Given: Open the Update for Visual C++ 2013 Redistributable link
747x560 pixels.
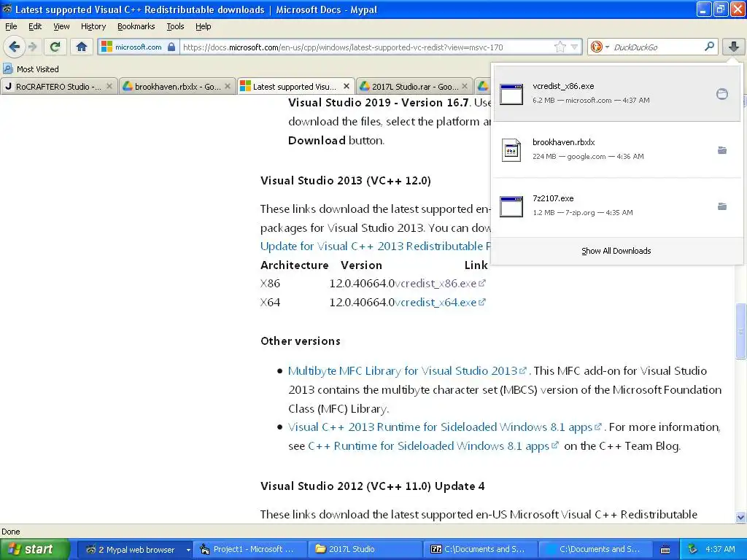Looking at the screenshot, I should [x=376, y=246].
